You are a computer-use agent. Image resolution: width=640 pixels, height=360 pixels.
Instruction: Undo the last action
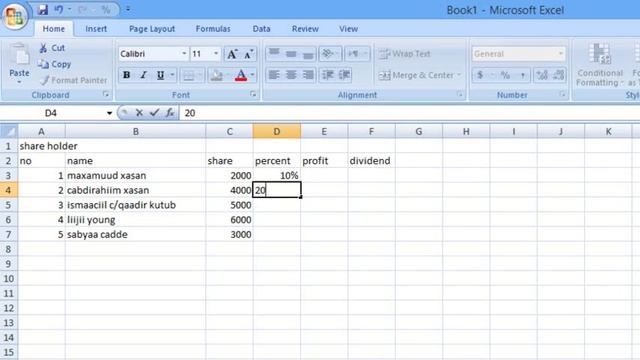pyautogui.click(x=59, y=9)
